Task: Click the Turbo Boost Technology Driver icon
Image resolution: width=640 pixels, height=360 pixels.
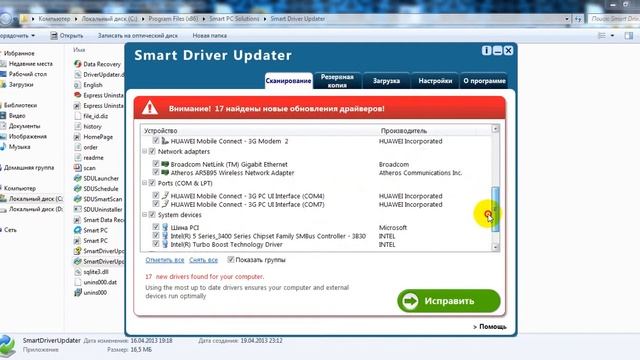Action: pos(165,244)
